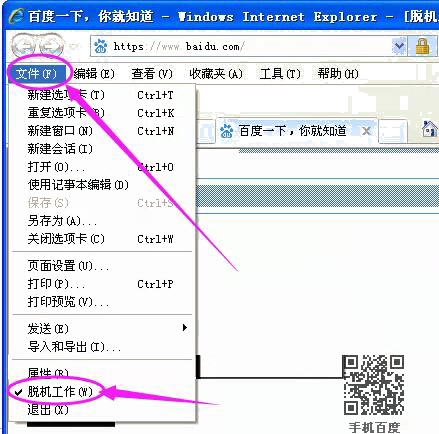Screen dimensions: 439x434
Task: Choose 退出(X) menu entry
Action: (102, 409)
